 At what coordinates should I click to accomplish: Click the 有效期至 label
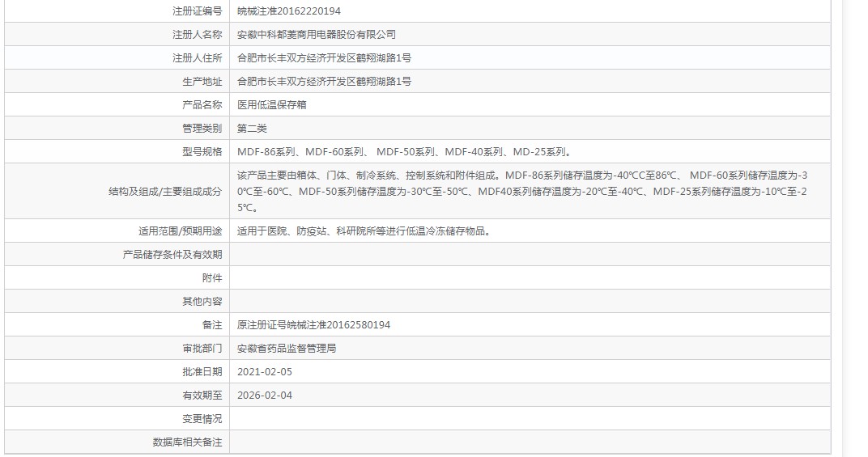202,395
